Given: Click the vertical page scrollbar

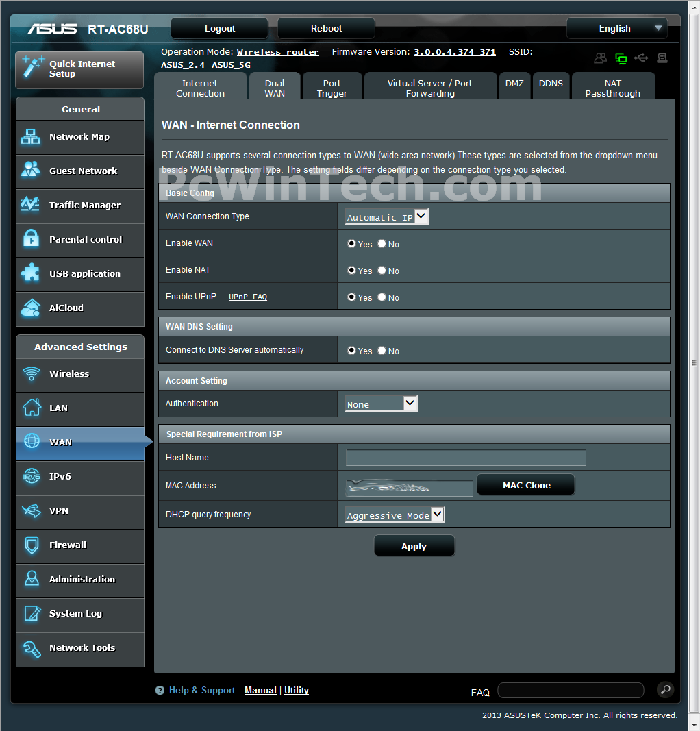Looking at the screenshot, I should coord(694,362).
